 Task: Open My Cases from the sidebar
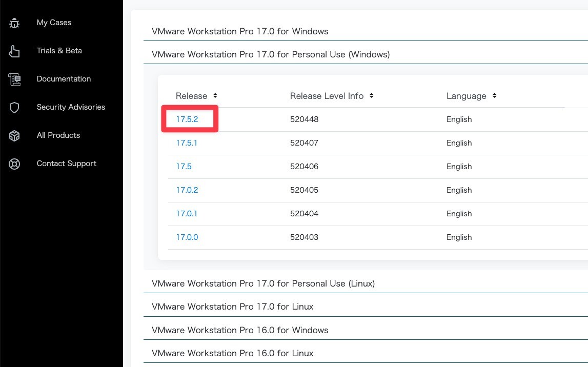click(53, 22)
